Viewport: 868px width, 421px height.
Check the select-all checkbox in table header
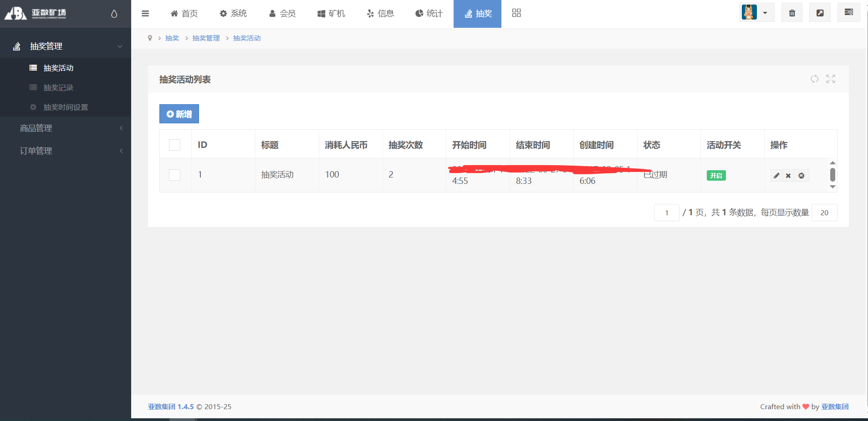tap(174, 145)
